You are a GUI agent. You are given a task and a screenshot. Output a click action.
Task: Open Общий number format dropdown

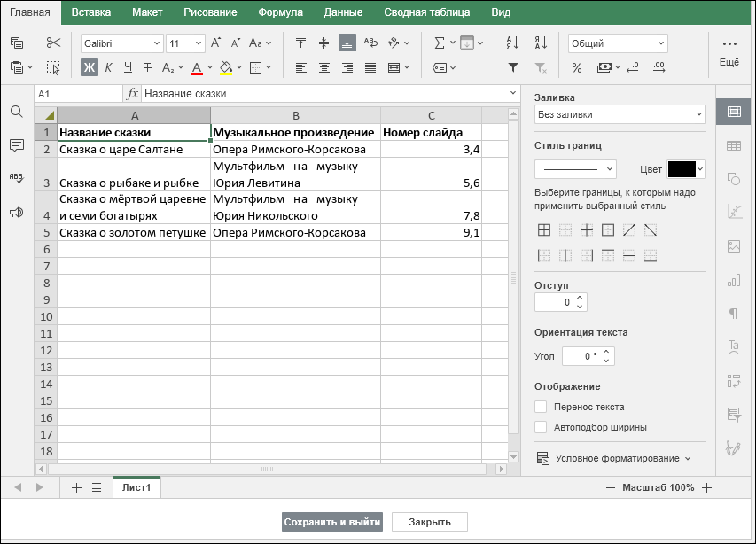(618, 43)
